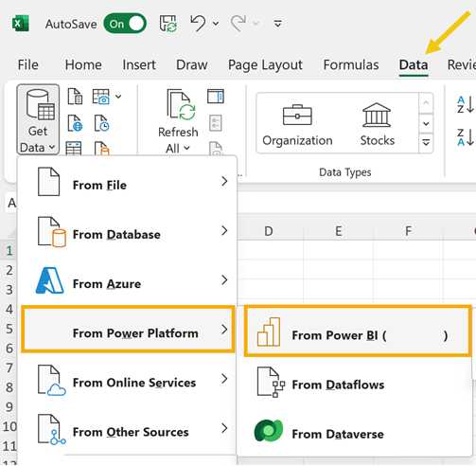Click the From Azure chevron arrow

pyautogui.click(x=224, y=280)
